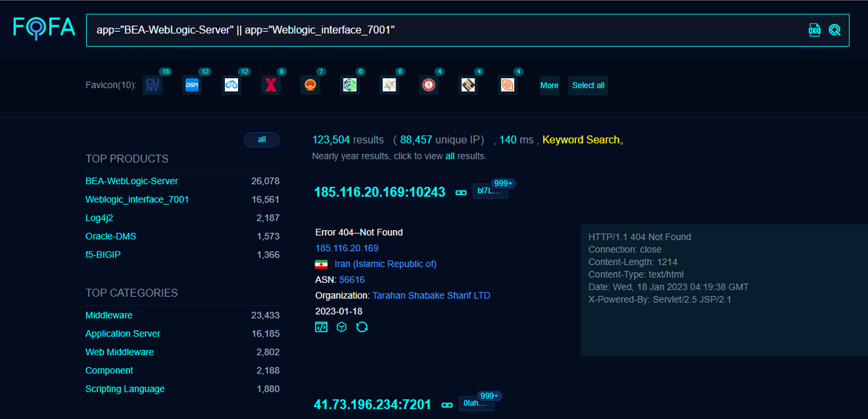Click the 'Error 404--Not Found' title text
The height and width of the screenshot is (419, 868).
click(x=359, y=232)
